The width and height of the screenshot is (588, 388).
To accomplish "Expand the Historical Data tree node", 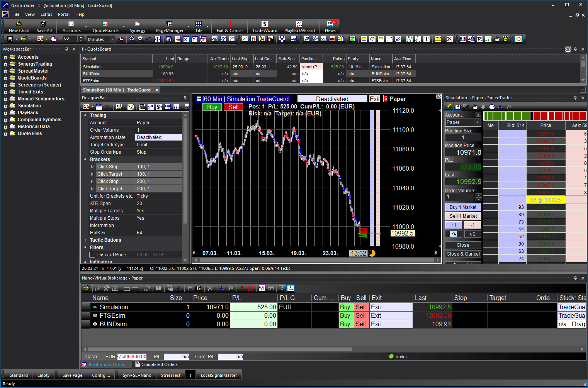I will (x=5, y=127).
